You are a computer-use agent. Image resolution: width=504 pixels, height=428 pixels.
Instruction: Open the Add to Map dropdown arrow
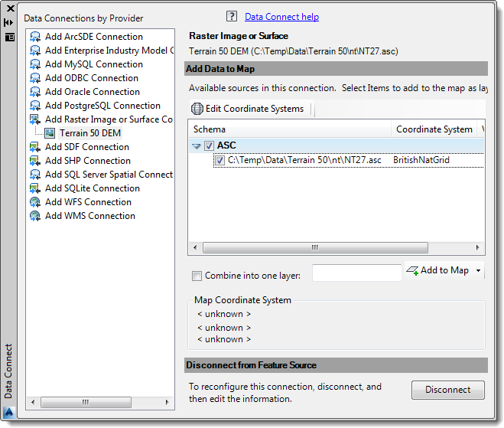pyautogui.click(x=478, y=270)
